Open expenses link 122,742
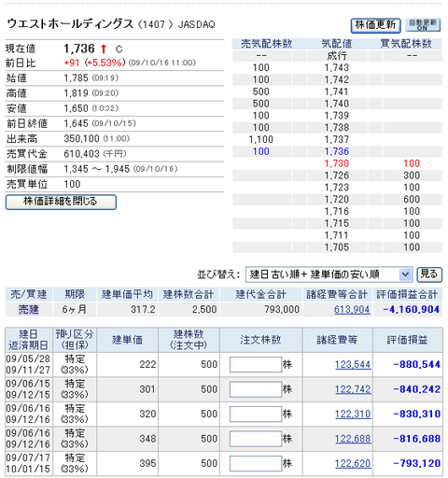The width and height of the screenshot is (448, 478). 353,389
